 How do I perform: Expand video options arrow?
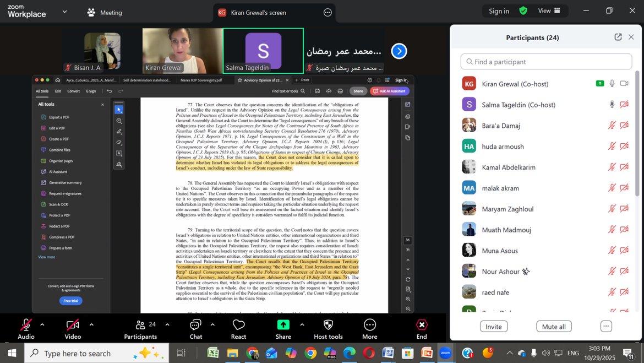tap(91, 324)
